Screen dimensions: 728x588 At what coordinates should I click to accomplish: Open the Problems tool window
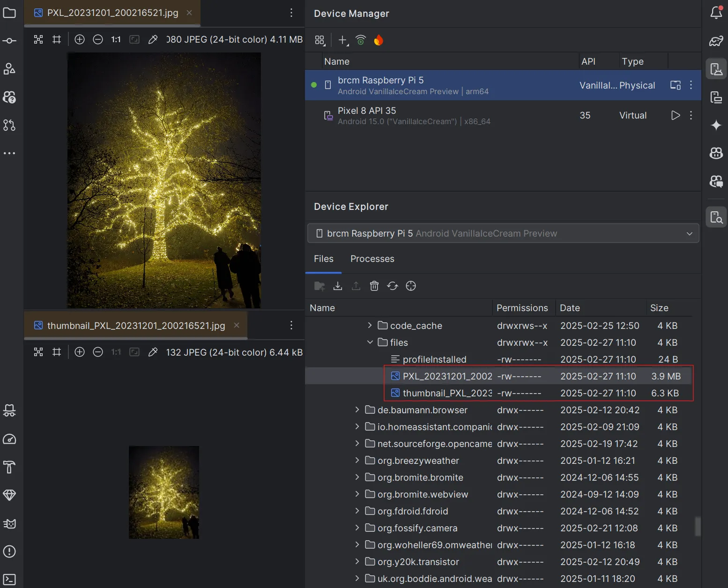[9, 551]
